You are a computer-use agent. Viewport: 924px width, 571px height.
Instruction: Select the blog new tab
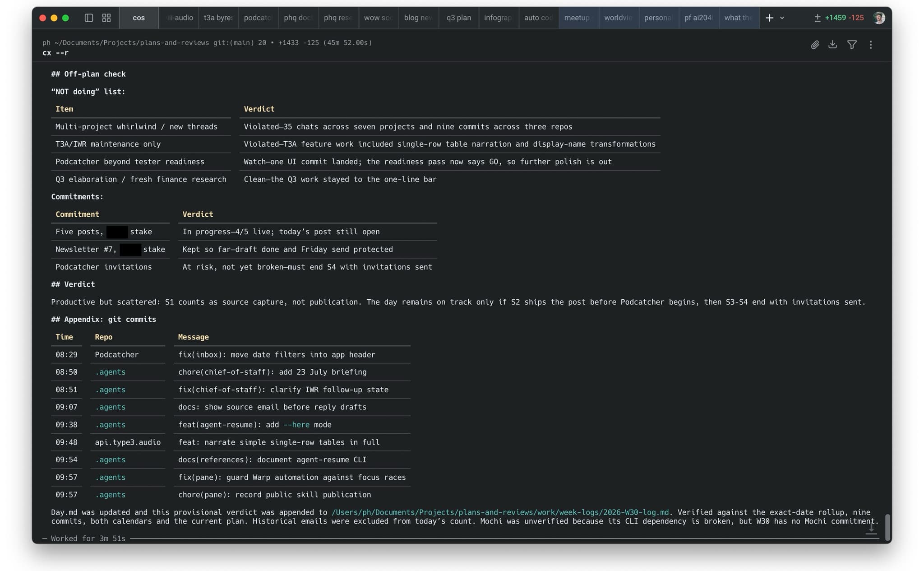(x=418, y=18)
